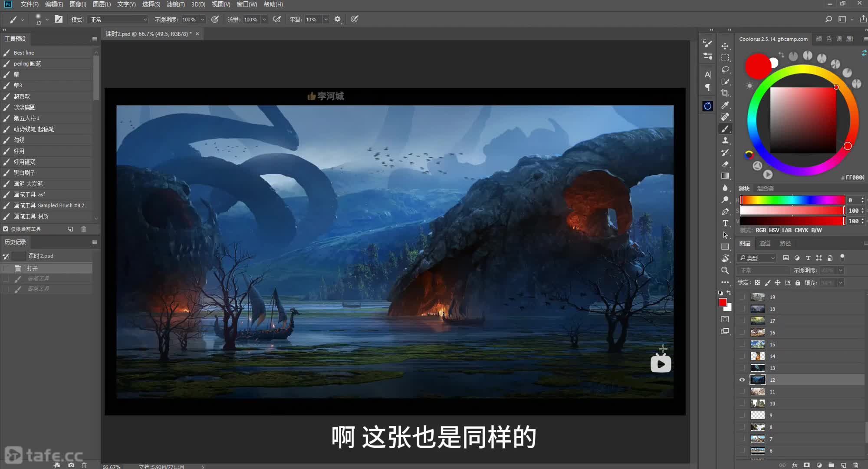Viewport: 868px width, 469px height.
Task: Show layer 8 visibility box
Action: pyautogui.click(x=742, y=427)
